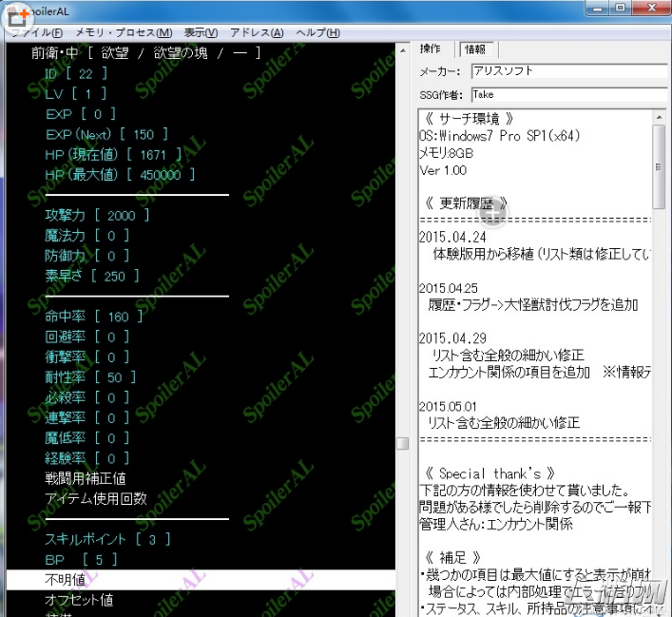Select the HP (最大値) [ 450000 ] entry
672x617 pixels.
(120, 175)
